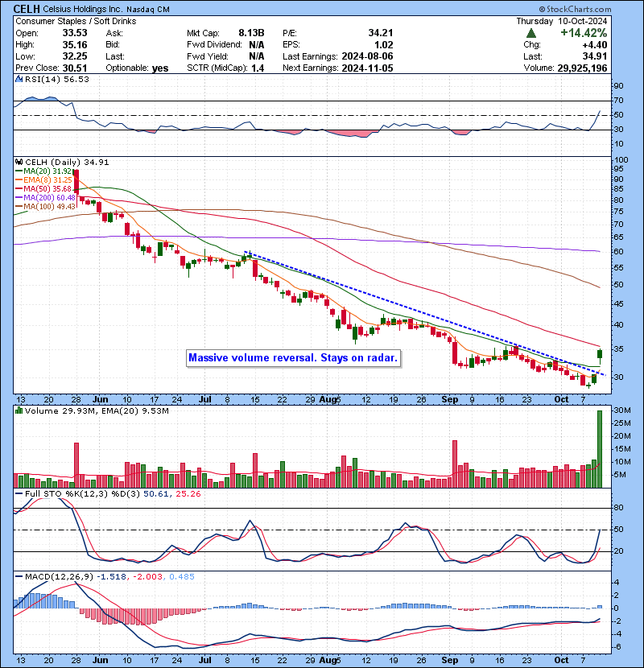The width and height of the screenshot is (644, 668).
Task: Select the Chg value +4.40
Action: point(595,45)
